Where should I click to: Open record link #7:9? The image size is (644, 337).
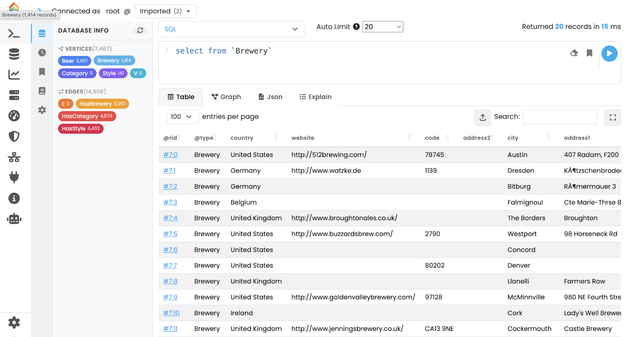[x=170, y=297]
